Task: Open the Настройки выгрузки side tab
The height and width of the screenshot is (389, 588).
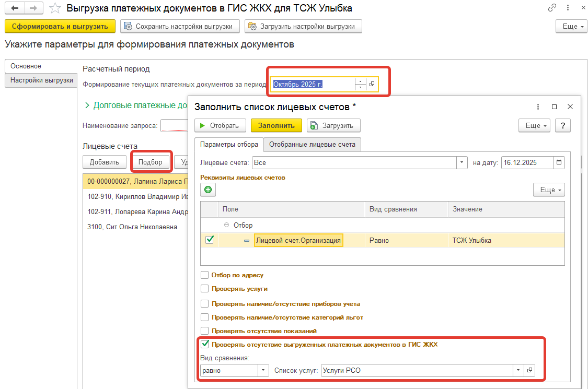Action: point(42,80)
